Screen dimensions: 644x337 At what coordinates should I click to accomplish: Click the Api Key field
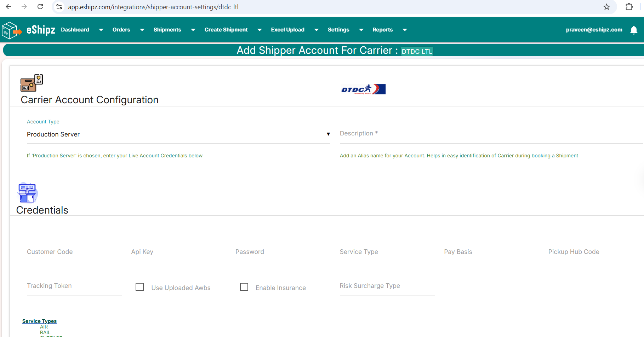(x=178, y=253)
